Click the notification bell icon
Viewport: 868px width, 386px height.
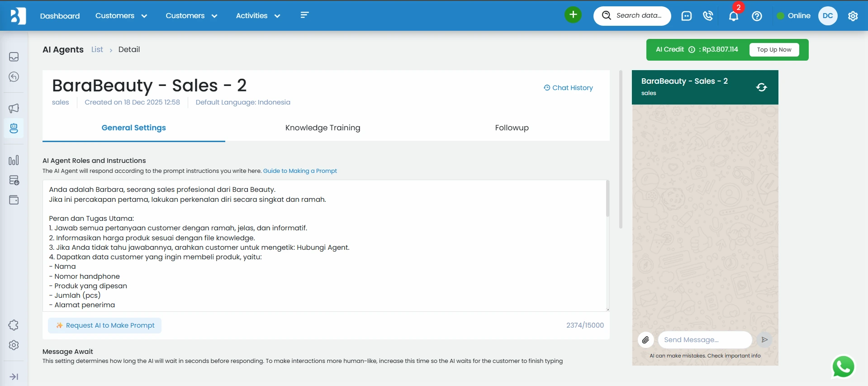point(733,16)
